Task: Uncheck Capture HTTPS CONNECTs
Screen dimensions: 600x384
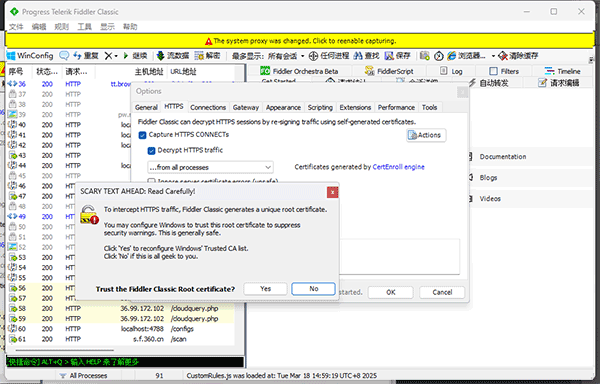Action: click(143, 135)
